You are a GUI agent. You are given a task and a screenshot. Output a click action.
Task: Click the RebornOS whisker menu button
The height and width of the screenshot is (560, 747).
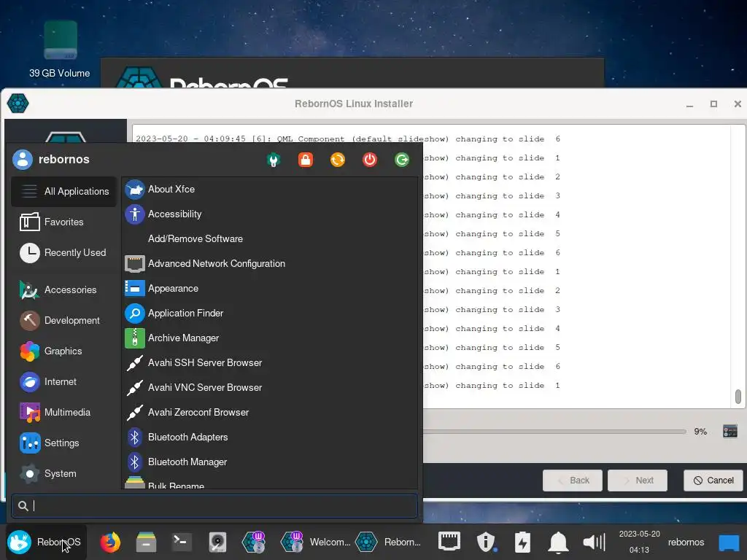tap(45, 542)
